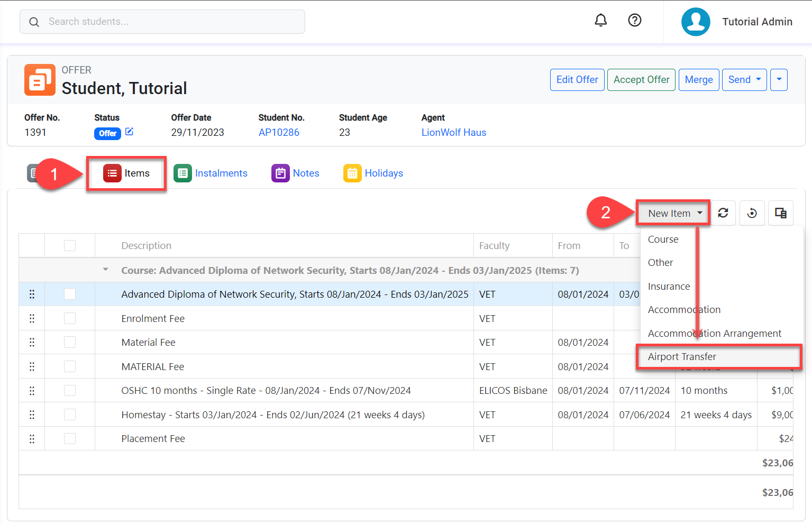Click the Edit Offer button
Screen dimensions: 812x525
pyautogui.click(x=577, y=79)
